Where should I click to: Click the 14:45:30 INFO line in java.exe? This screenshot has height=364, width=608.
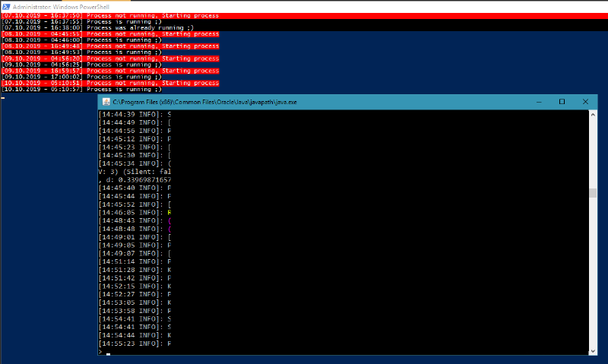coord(135,155)
